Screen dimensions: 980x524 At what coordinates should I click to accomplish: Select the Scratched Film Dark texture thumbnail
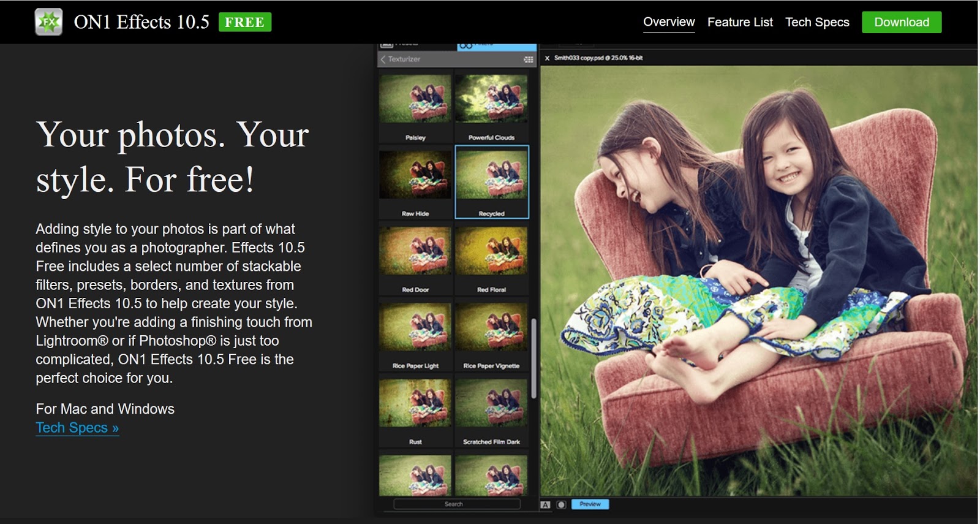tap(491, 403)
